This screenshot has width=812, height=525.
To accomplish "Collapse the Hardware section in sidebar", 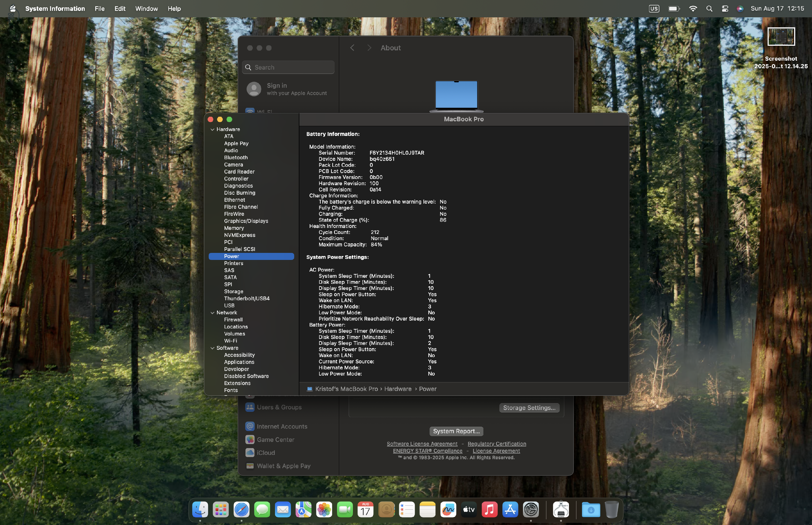I will click(x=212, y=129).
